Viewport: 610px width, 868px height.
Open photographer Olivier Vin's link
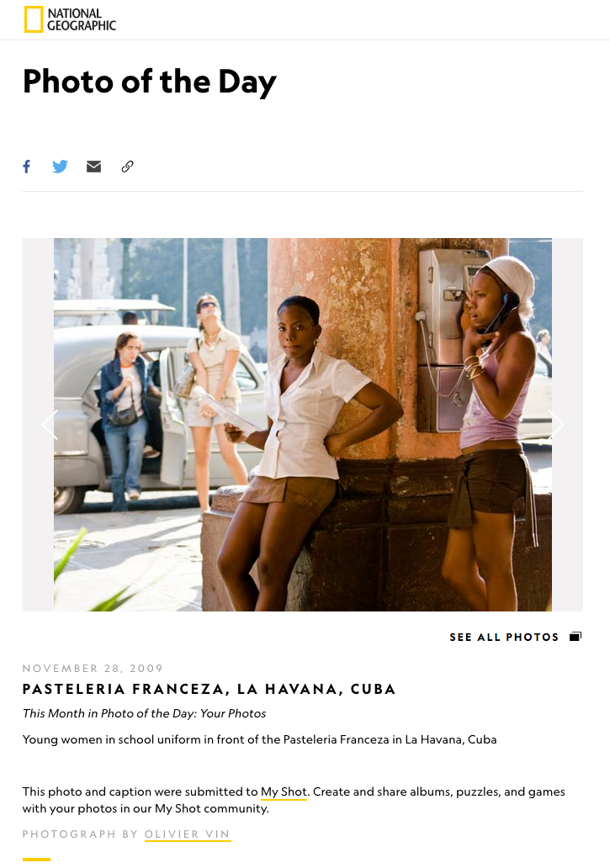(187, 834)
